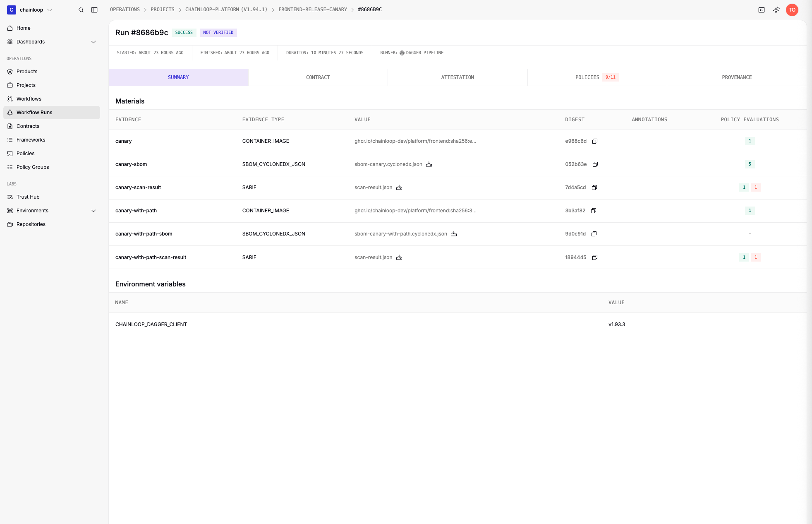Click failed policy badge for canary-scan-result
Viewport: 812px width, 524px height.
point(756,187)
